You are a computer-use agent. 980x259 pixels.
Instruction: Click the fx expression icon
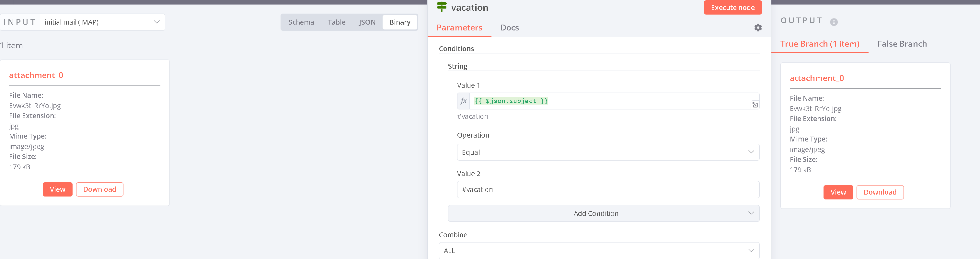[463, 101]
